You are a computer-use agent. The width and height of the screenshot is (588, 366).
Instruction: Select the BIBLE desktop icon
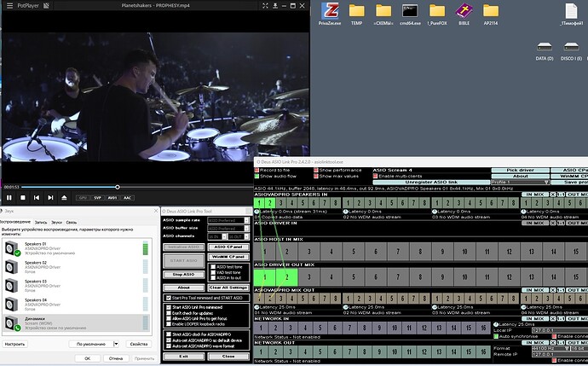pyautogui.click(x=464, y=15)
